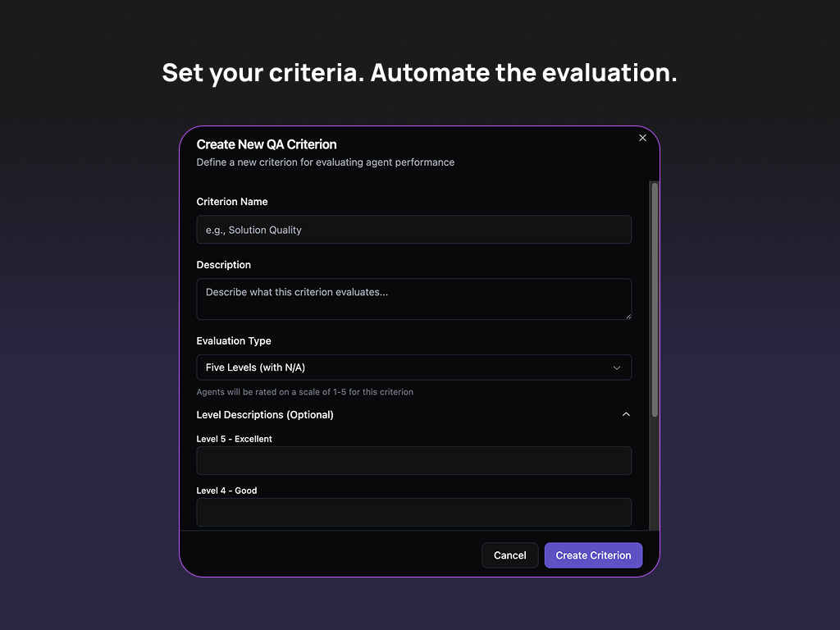The width and height of the screenshot is (840, 630).
Task: Click the rating scale helper text
Action: click(304, 392)
